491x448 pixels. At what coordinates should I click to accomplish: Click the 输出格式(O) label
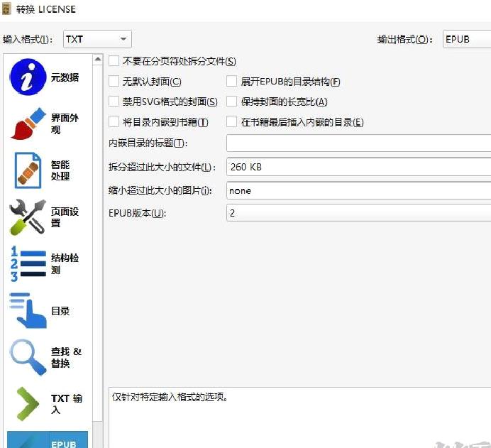tap(405, 40)
